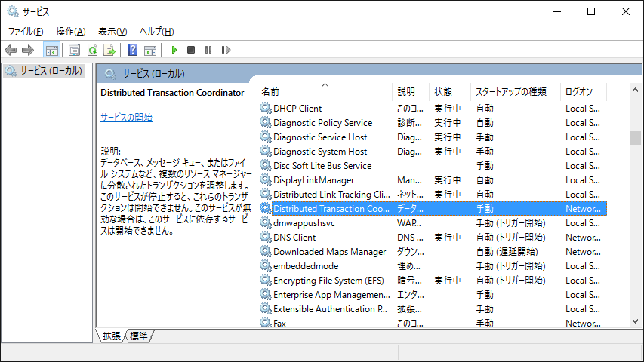Open the ファイル(F) menu

click(x=26, y=31)
